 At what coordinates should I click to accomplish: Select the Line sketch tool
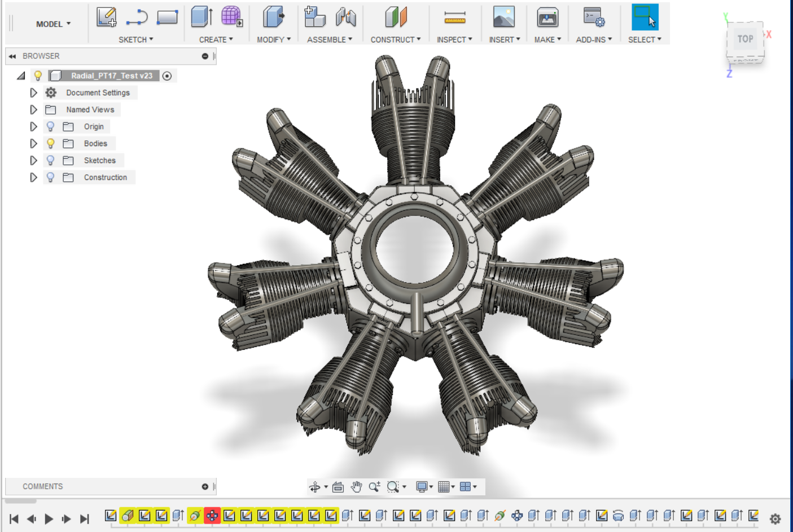click(137, 17)
